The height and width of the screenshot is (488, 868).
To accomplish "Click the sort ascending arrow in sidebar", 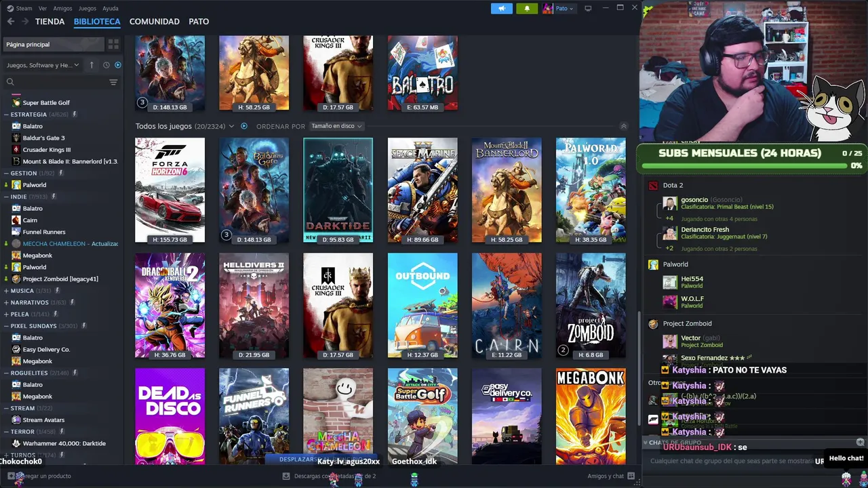I will point(92,65).
